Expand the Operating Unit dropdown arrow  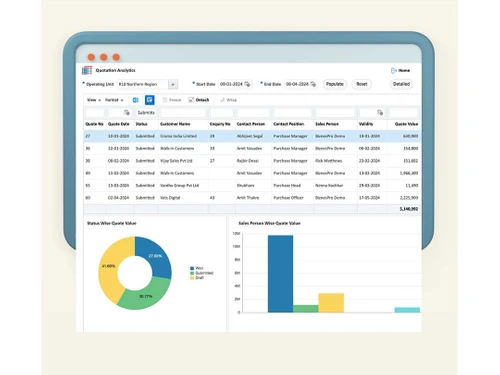coord(173,84)
